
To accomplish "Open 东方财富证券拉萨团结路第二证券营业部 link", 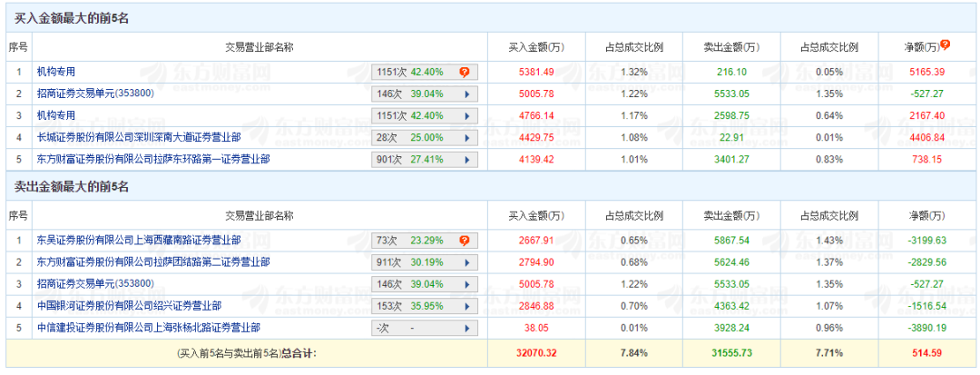I will tap(153, 262).
